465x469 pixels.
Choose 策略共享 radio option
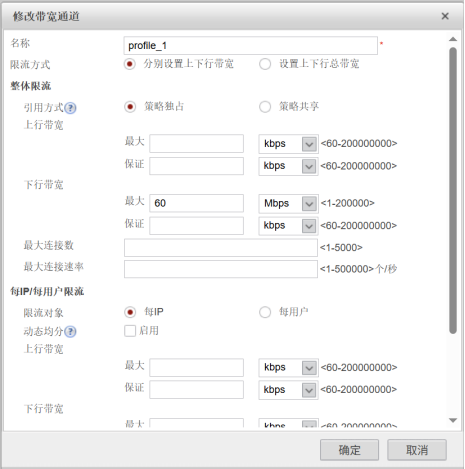point(265,107)
